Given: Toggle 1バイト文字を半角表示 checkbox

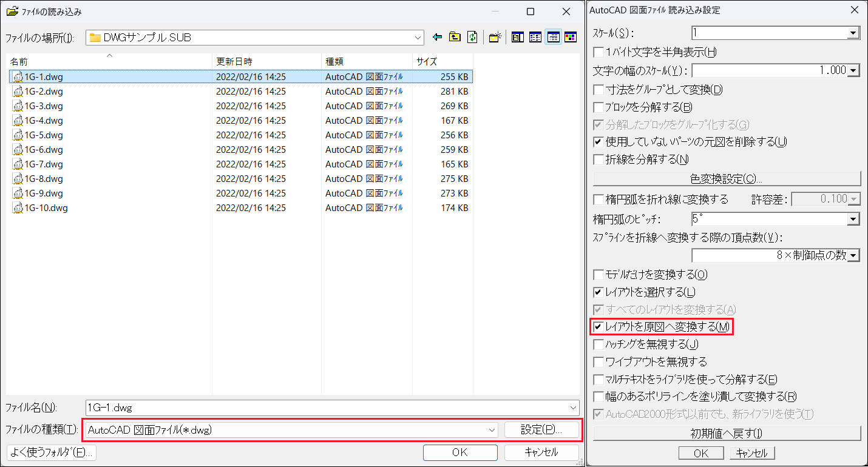Looking at the screenshot, I should point(598,53).
